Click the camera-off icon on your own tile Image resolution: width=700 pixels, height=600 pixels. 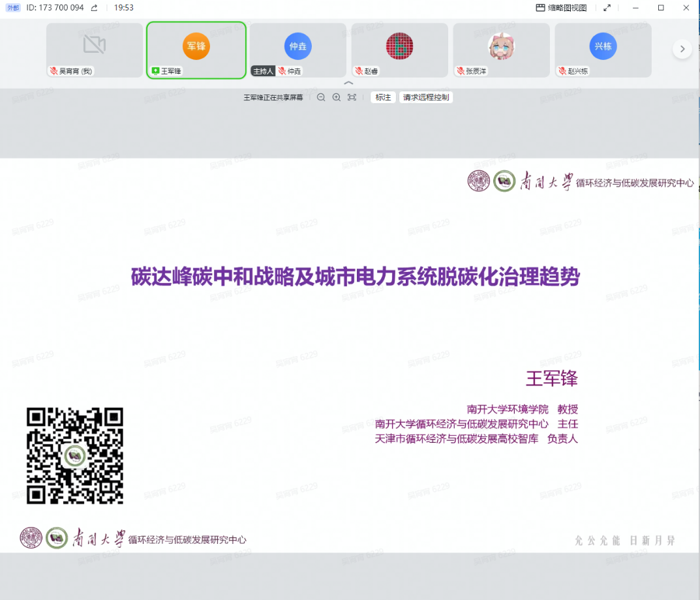[94, 44]
